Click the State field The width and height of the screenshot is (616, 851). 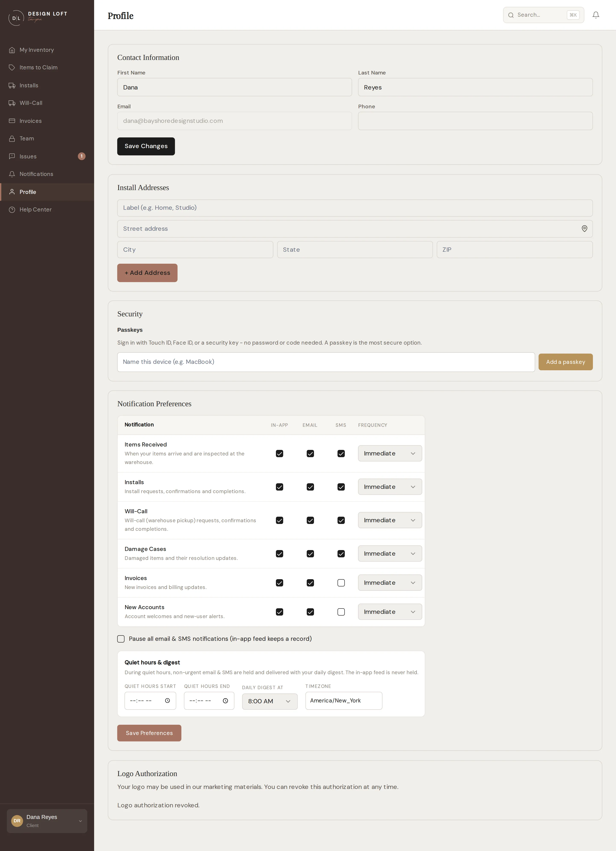(x=355, y=250)
